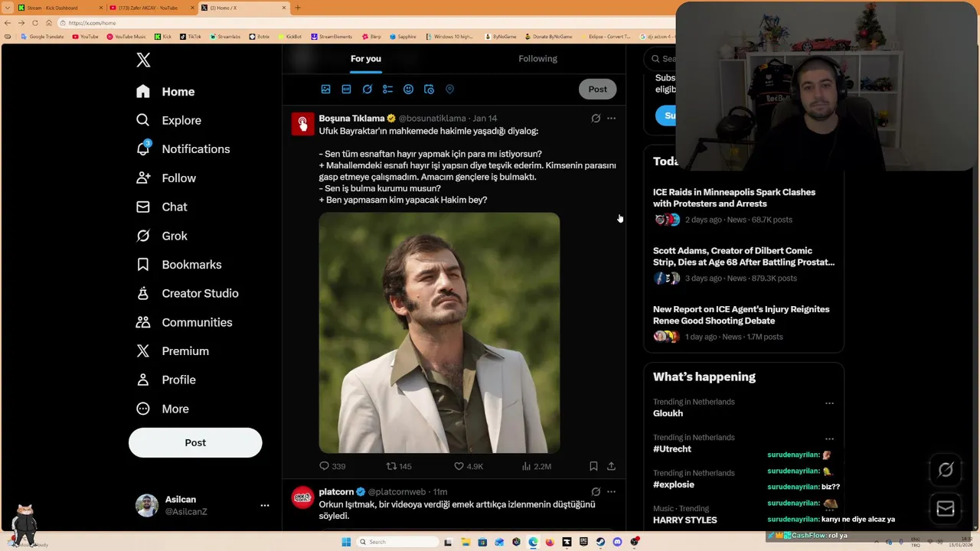Open the Chat section
Image resolution: width=980 pixels, height=551 pixels.
tap(162, 207)
